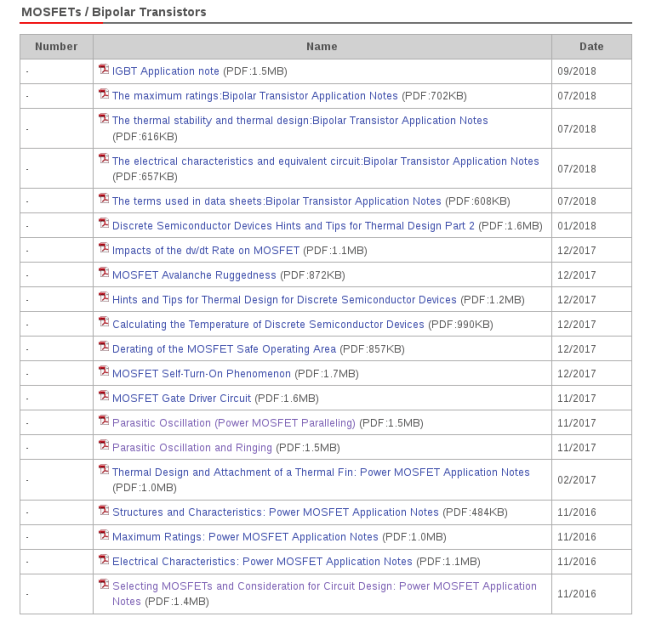Click PDF icon for Derating of MOSFET Safe Operating Area
The height and width of the screenshot is (628, 656).
pos(104,347)
